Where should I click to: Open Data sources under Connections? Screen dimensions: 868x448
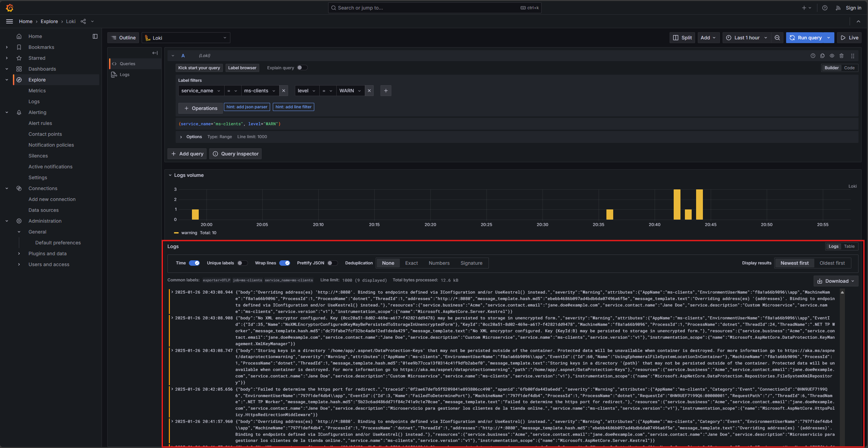(43, 210)
